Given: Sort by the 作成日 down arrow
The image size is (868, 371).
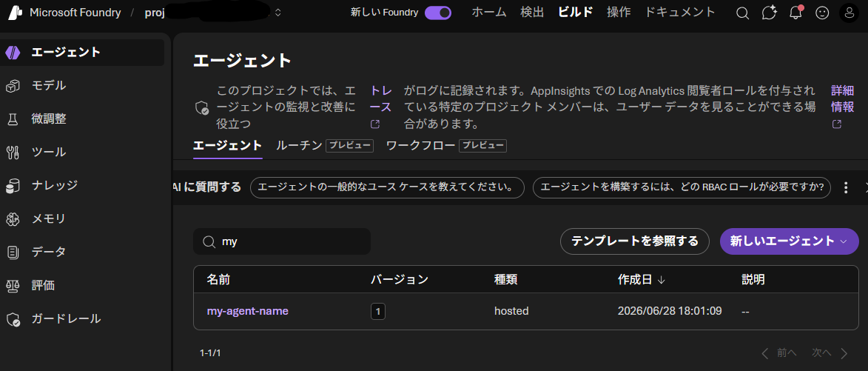Looking at the screenshot, I should pyautogui.click(x=661, y=280).
